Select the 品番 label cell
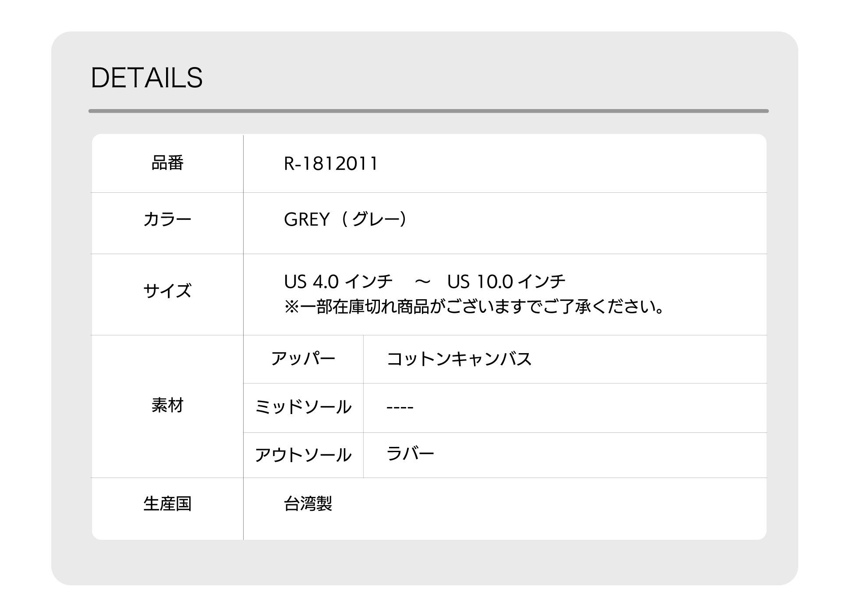The width and height of the screenshot is (850, 616). pos(167,163)
